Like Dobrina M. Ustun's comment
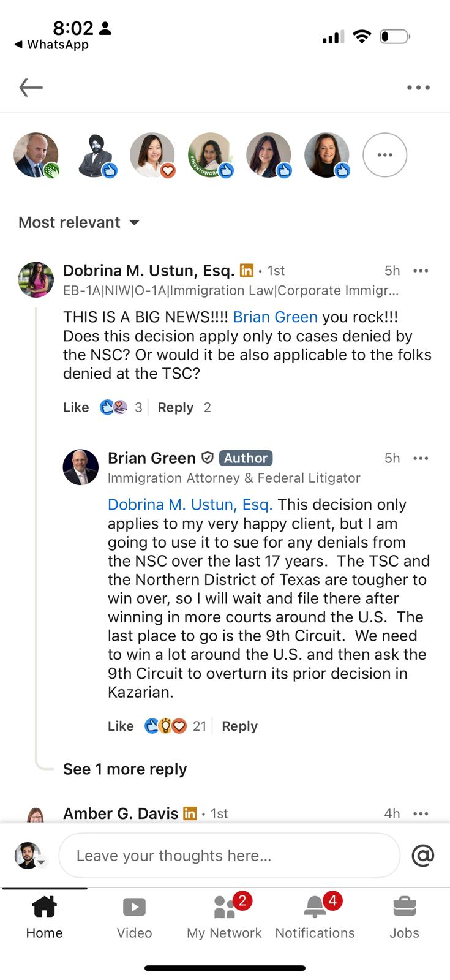This screenshot has height=980, width=450. [x=76, y=407]
